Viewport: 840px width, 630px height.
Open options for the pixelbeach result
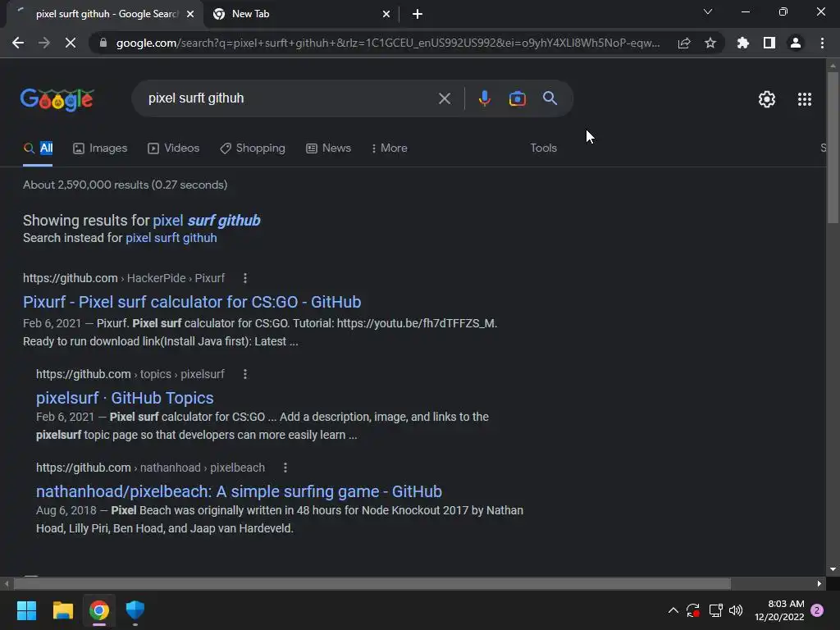pyautogui.click(x=285, y=468)
